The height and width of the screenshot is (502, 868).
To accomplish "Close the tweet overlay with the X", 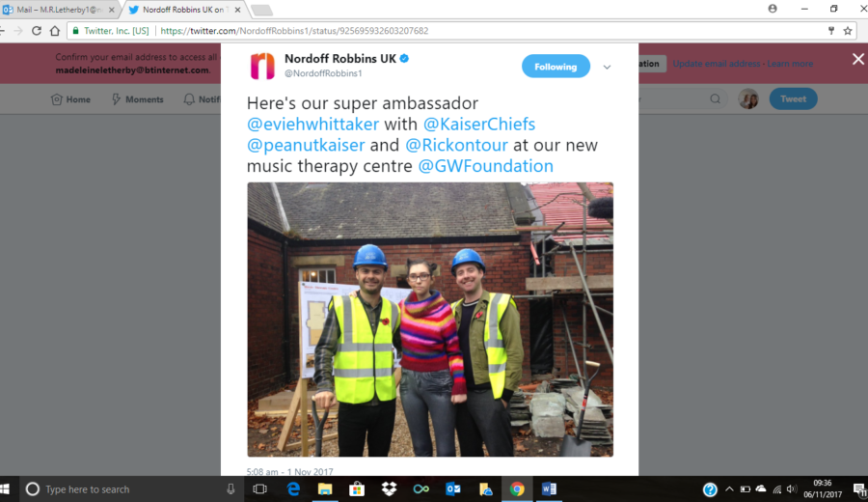I will (858, 59).
